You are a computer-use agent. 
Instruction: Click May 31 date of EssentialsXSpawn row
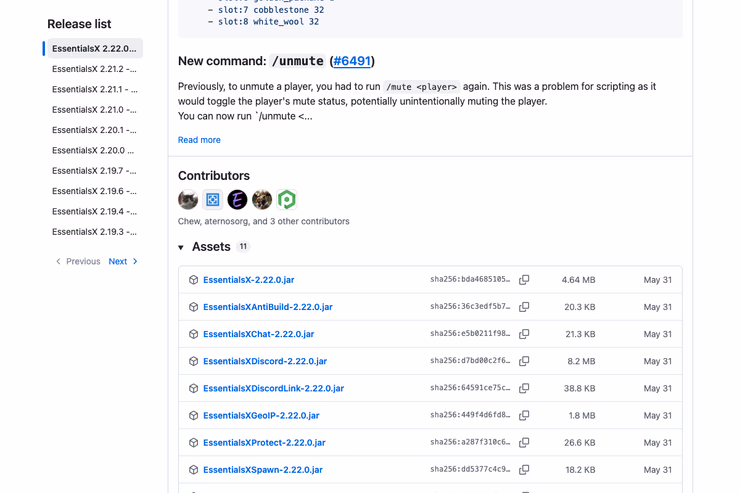click(x=657, y=470)
